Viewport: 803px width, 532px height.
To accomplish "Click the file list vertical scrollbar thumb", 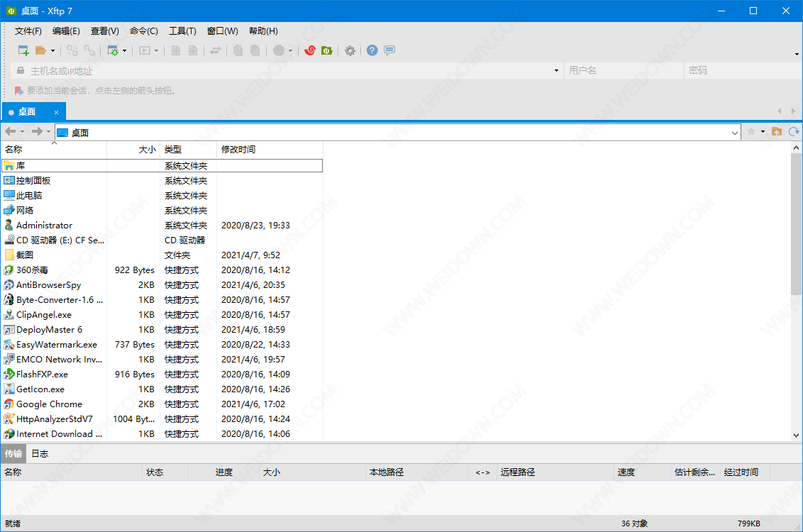I will tap(796, 224).
